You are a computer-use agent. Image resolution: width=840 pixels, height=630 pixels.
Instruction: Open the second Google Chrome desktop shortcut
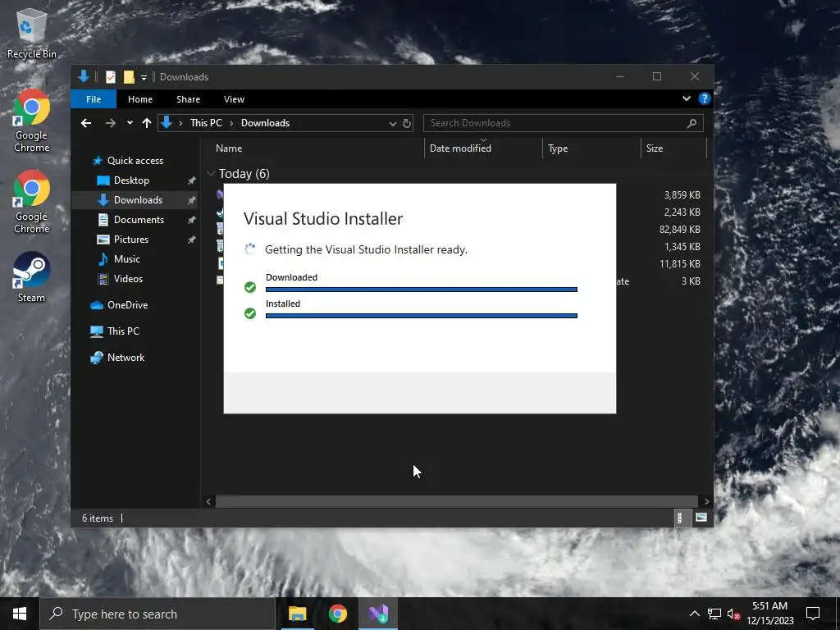(x=31, y=202)
